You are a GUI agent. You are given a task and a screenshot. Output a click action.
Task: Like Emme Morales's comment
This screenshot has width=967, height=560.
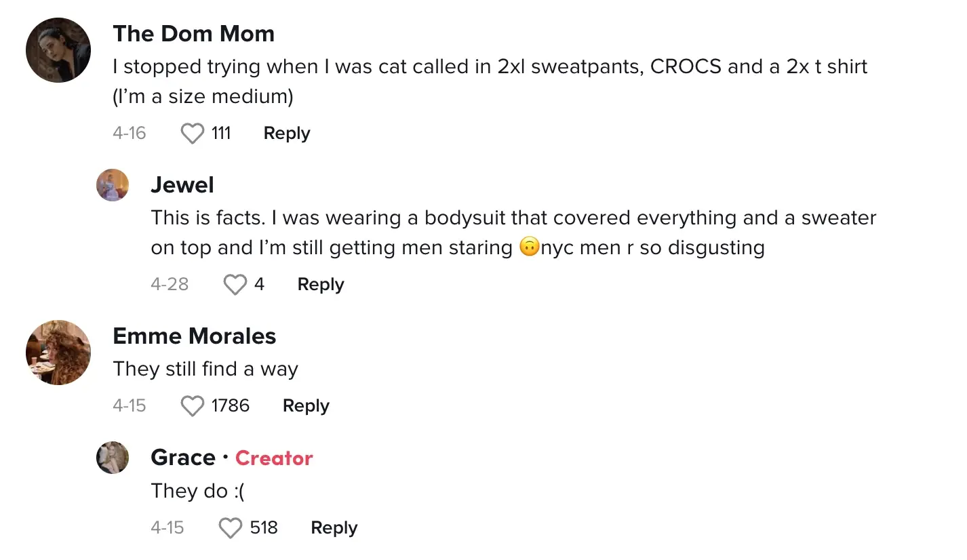193,406
